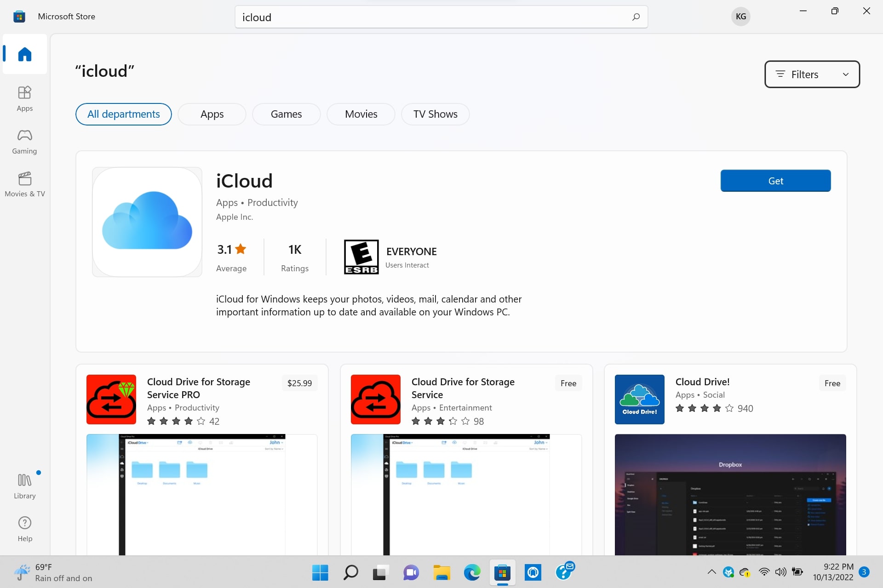Click the $25.99 price button
This screenshot has height=588, width=883.
pos(299,383)
